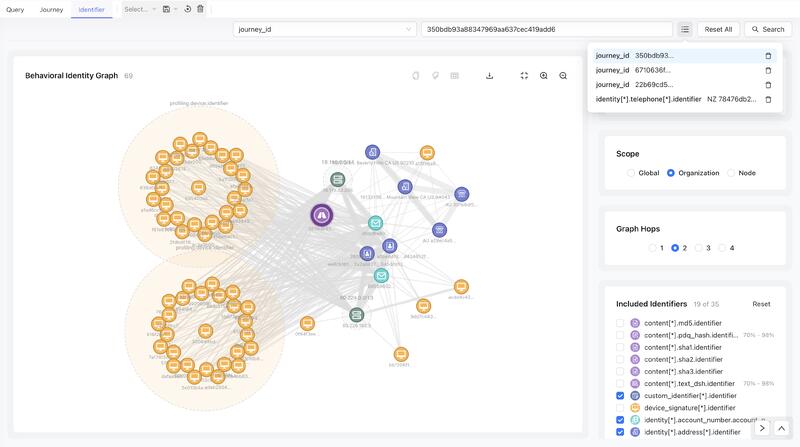Click the large purple central graph node

tap(321, 215)
